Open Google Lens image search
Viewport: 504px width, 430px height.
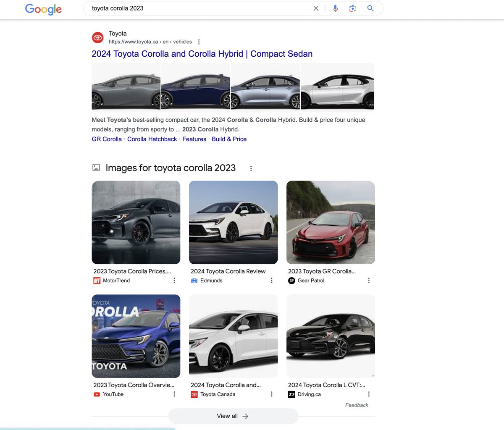click(x=352, y=8)
